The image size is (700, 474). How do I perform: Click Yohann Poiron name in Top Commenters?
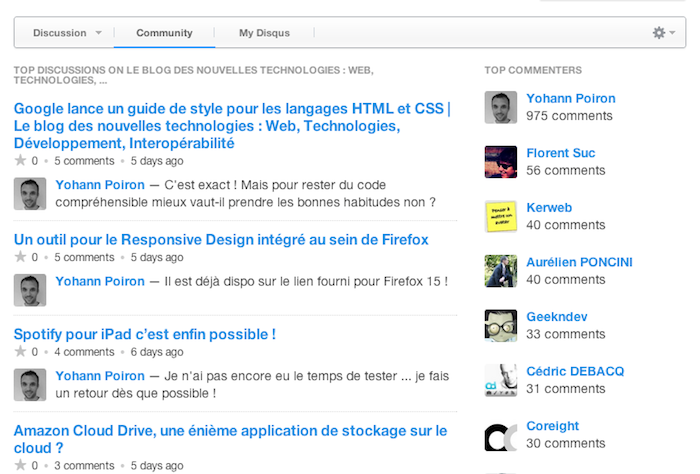[570, 98]
